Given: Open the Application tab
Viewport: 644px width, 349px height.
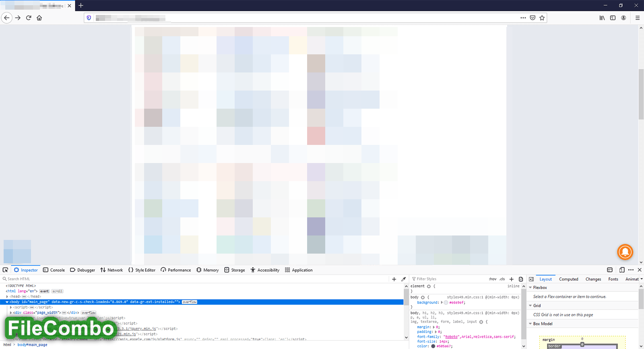Looking at the screenshot, I should [x=299, y=270].
